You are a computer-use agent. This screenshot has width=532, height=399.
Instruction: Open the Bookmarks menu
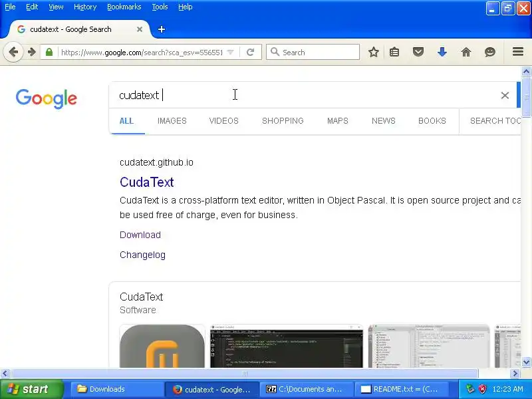coord(124,7)
